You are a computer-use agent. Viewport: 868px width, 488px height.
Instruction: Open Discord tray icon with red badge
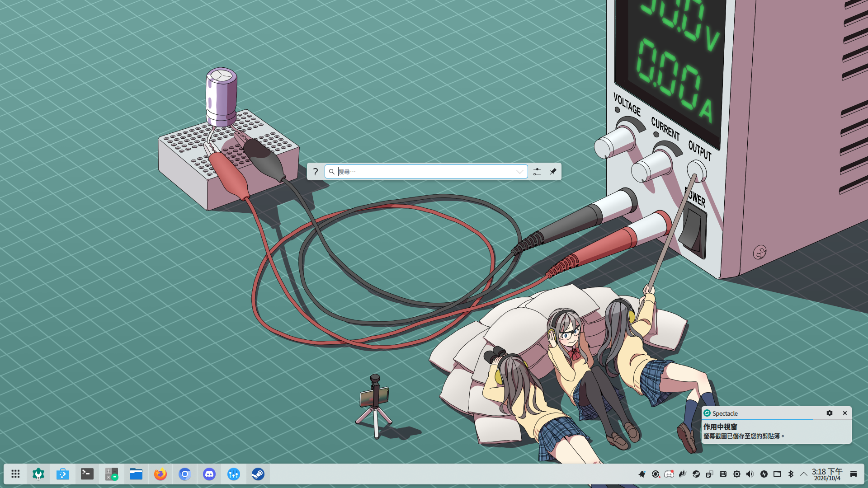point(669,474)
